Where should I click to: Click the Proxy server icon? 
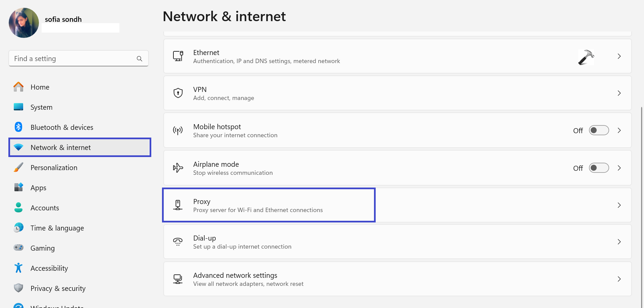click(x=178, y=205)
